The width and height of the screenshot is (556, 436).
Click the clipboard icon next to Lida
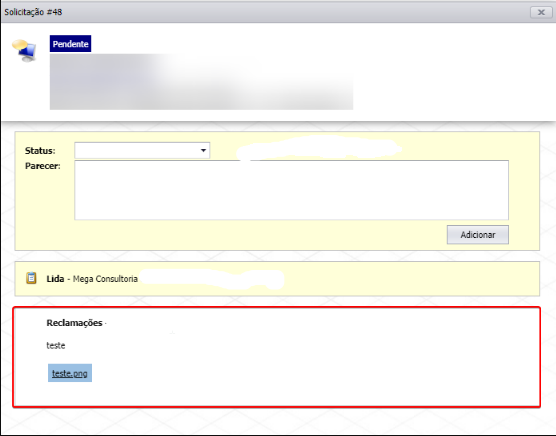pos(31,278)
